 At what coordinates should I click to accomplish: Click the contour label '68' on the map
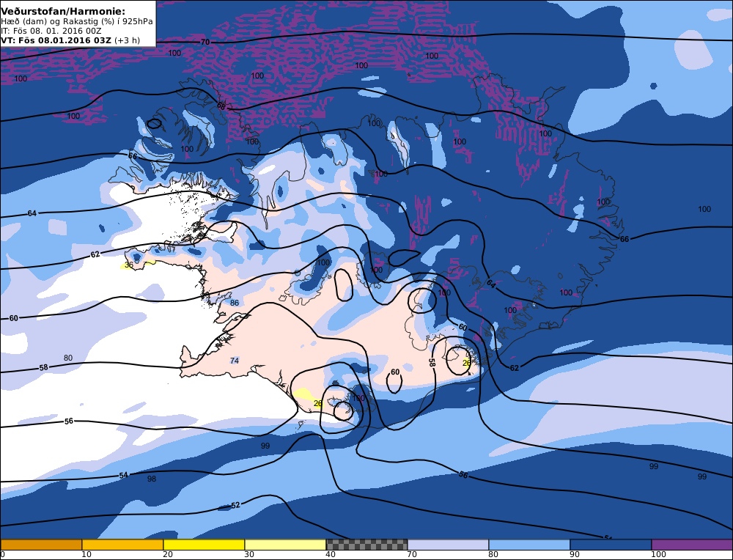point(221,106)
